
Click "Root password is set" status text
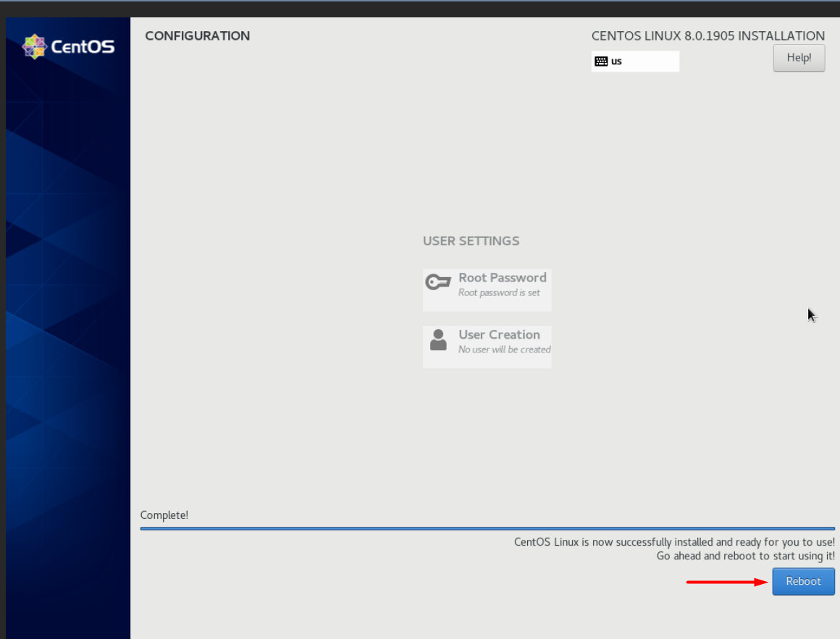pyautogui.click(x=499, y=293)
